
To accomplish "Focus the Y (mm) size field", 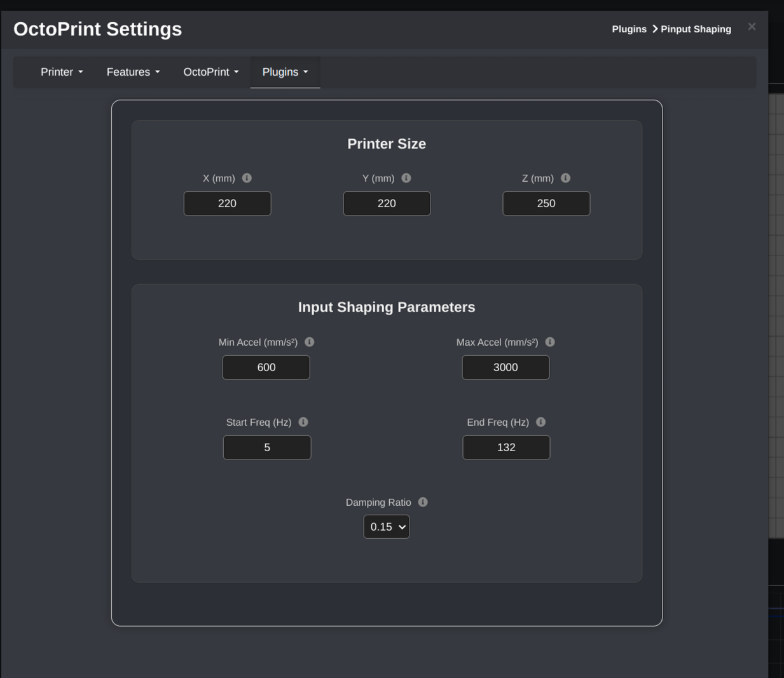I will pyautogui.click(x=387, y=203).
